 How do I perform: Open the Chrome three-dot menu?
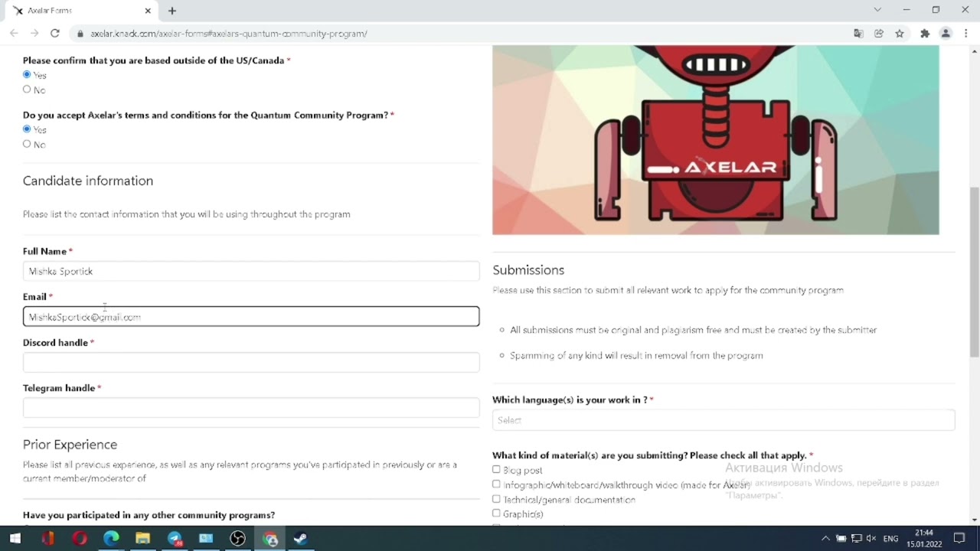[x=967, y=33]
